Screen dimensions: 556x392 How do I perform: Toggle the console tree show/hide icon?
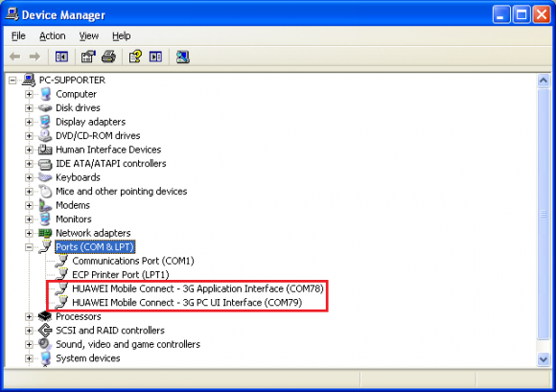click(x=61, y=57)
